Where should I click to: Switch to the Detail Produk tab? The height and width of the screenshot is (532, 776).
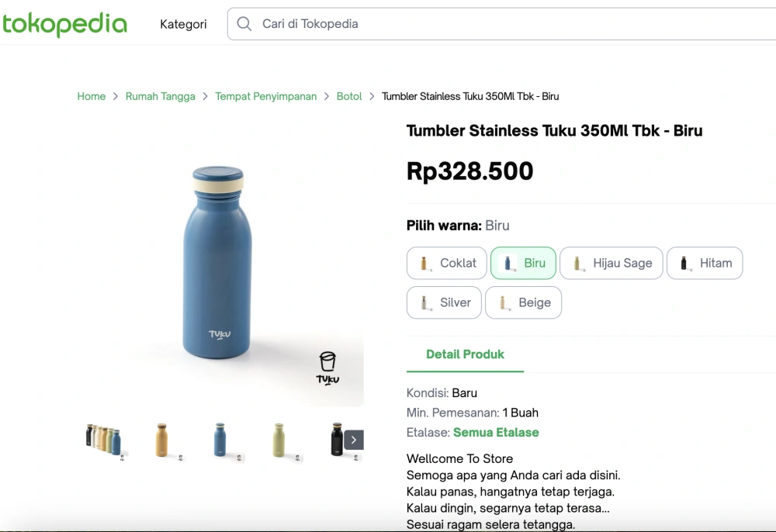(x=466, y=354)
